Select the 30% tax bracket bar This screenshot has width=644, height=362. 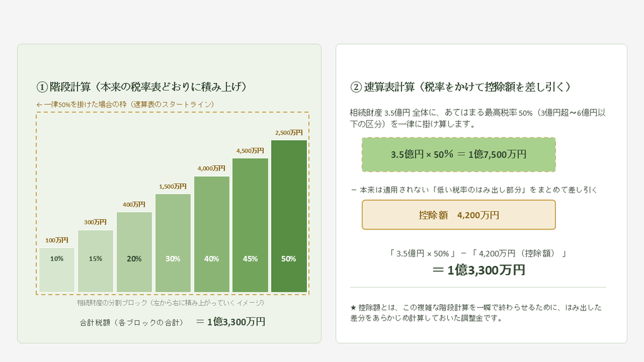(172, 243)
